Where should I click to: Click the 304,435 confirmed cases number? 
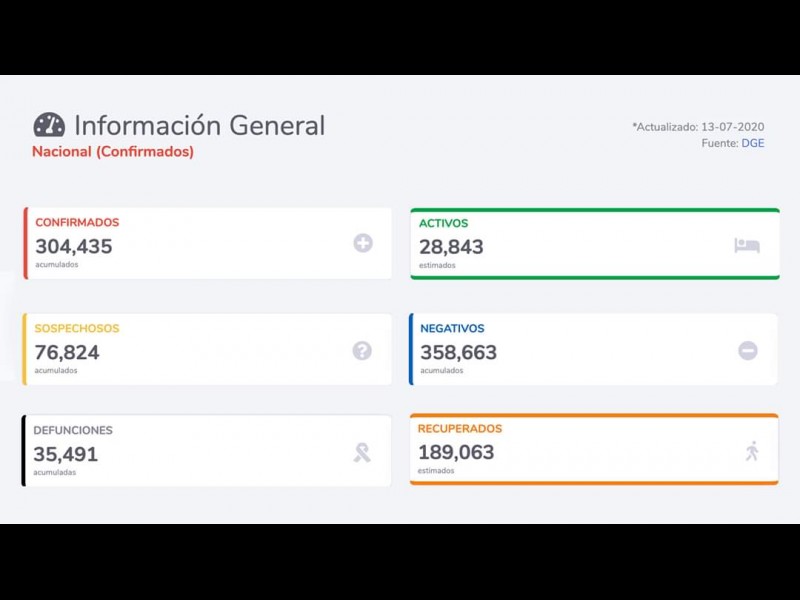tap(74, 246)
